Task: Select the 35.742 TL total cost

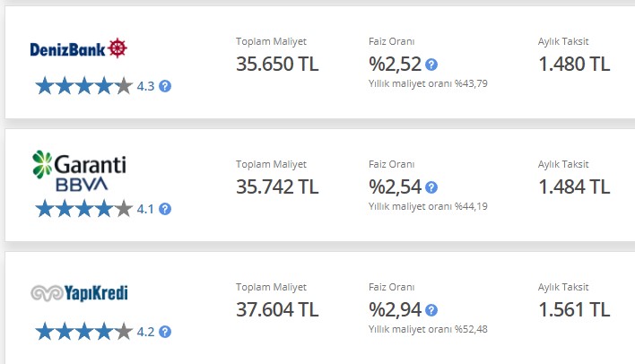Action: click(277, 186)
